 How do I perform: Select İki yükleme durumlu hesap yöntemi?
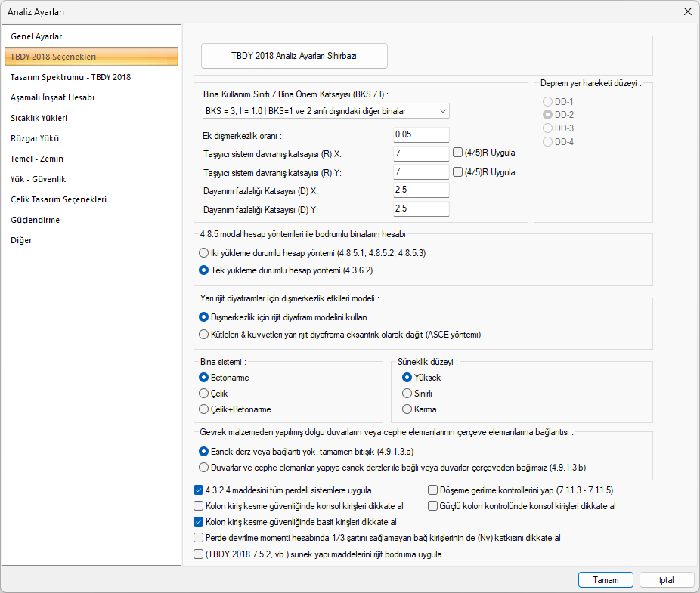pos(203,252)
